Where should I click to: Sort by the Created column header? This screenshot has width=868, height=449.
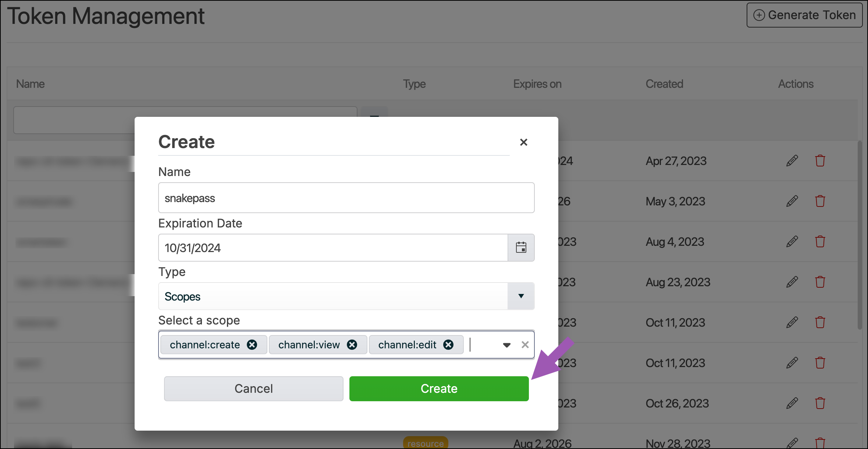click(664, 84)
